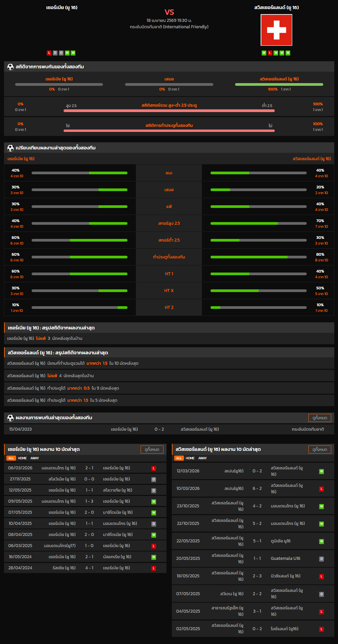
Task: Click soccer ball icon beside recent form comparison header
Action: coord(10,148)
